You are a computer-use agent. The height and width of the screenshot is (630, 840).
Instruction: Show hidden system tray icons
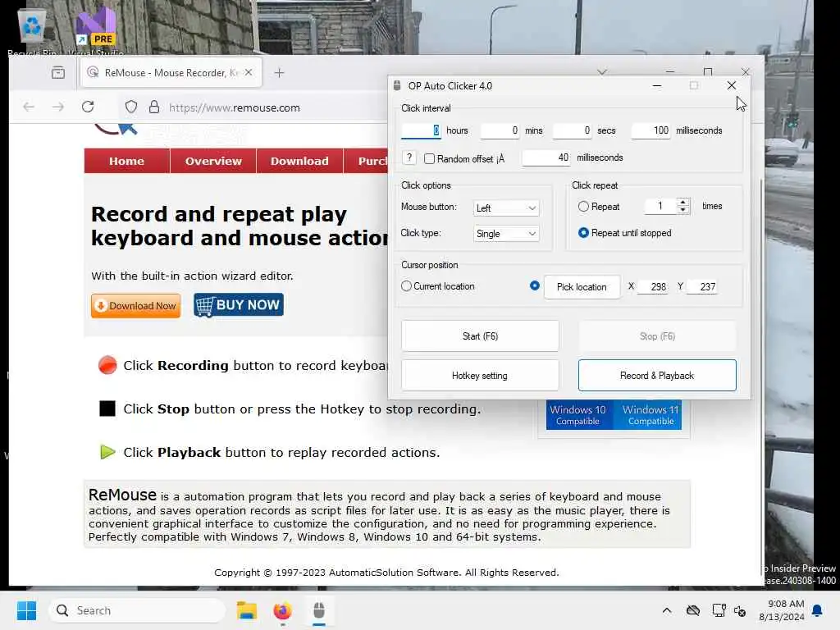point(667,610)
